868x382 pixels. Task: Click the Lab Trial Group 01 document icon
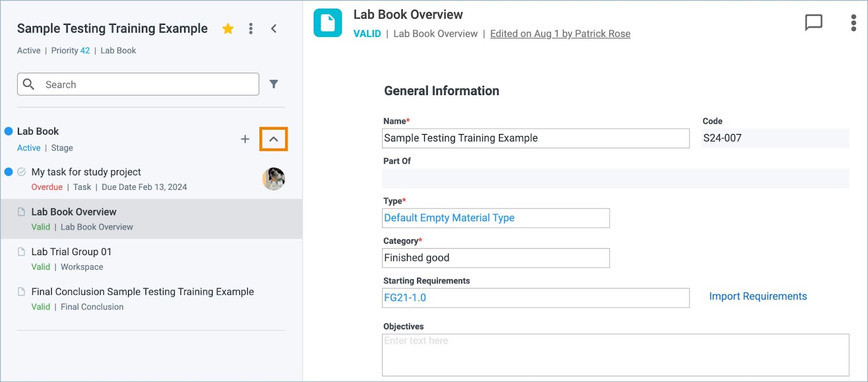point(22,252)
